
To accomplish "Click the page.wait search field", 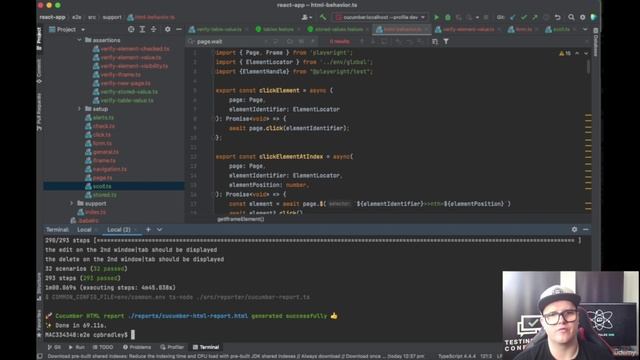I will point(229,41).
